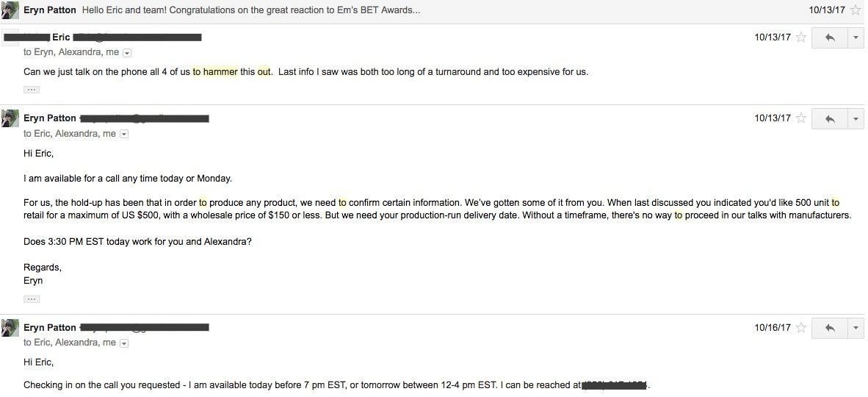Show recipient details for Eric's message
The width and height of the screenshot is (868, 397).
[x=127, y=53]
